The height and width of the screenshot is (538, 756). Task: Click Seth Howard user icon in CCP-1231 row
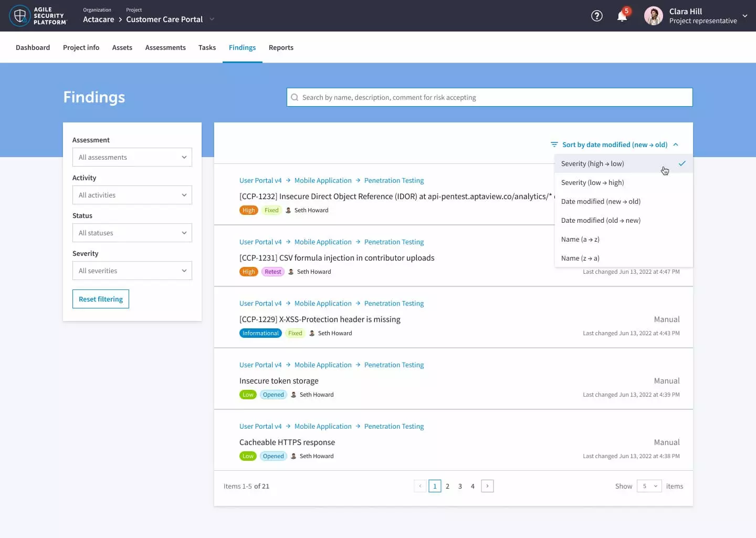(x=291, y=272)
